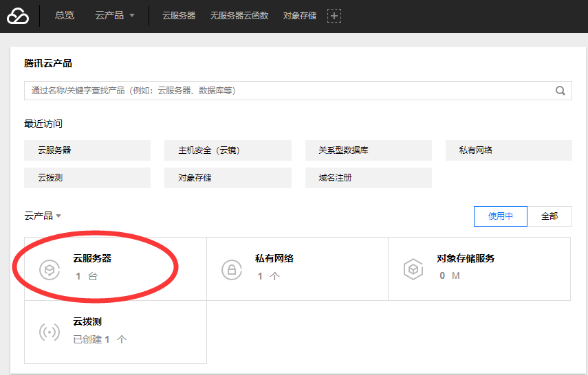Open the 对象存储服务 product card title
The height and width of the screenshot is (375, 588).
pos(466,258)
